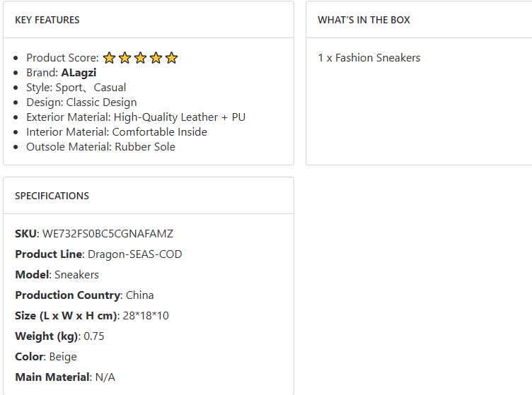Click the SKU value WE732FS0BC5CGNAFAMZ
Image resolution: width=532 pixels, height=395 pixels.
(x=108, y=234)
